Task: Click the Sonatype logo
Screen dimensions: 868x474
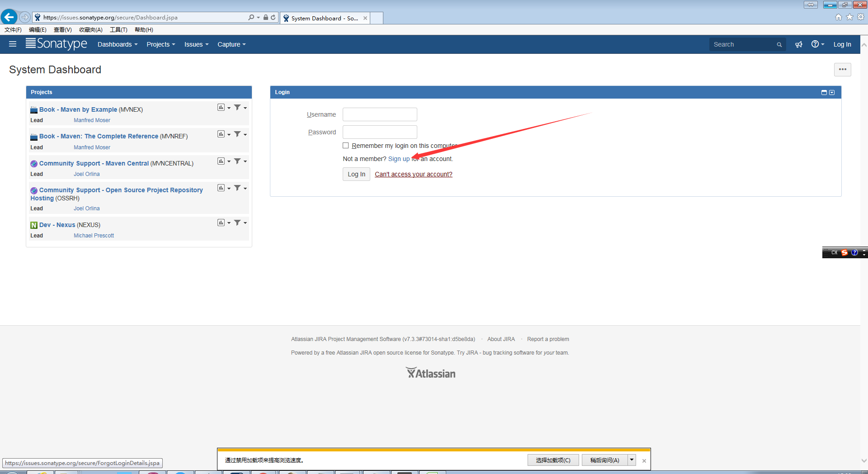Action: point(56,44)
